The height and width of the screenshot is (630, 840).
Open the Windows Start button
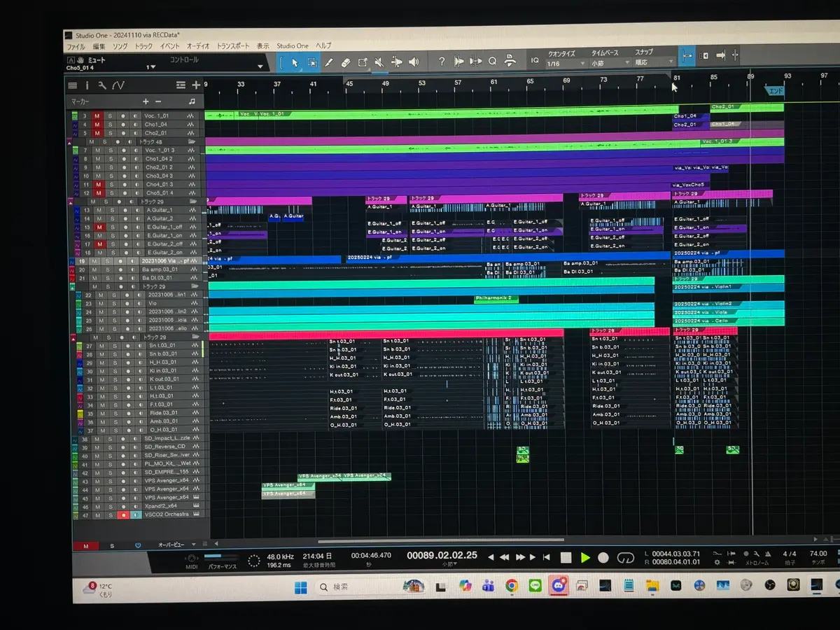tap(302, 587)
